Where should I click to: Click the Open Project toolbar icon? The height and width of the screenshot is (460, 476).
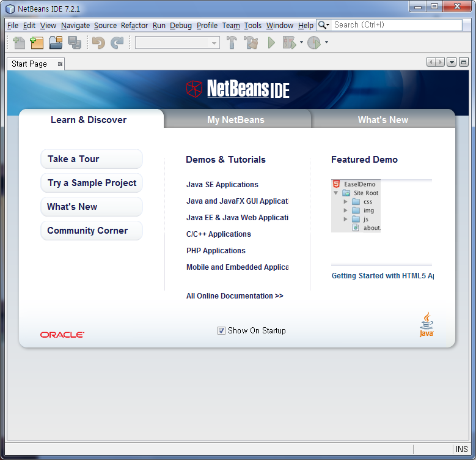point(56,43)
